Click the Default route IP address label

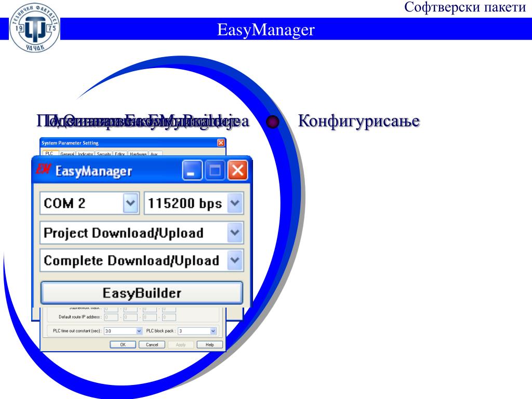coord(80,317)
